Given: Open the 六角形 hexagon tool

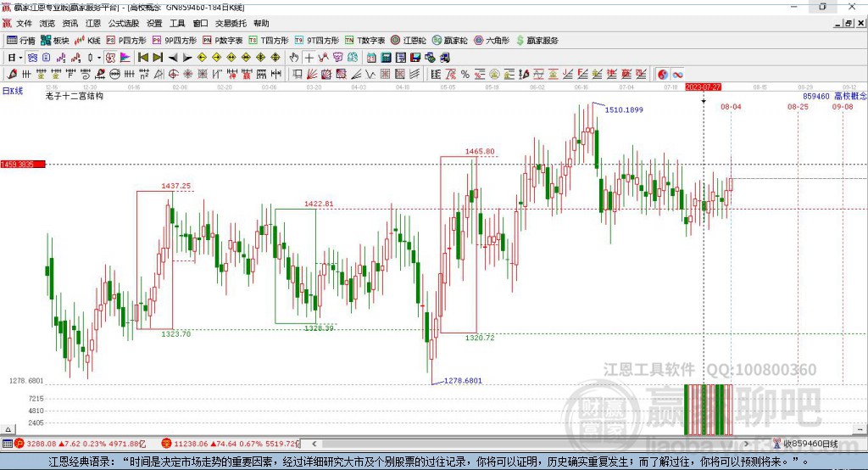Looking at the screenshot, I should (492, 41).
